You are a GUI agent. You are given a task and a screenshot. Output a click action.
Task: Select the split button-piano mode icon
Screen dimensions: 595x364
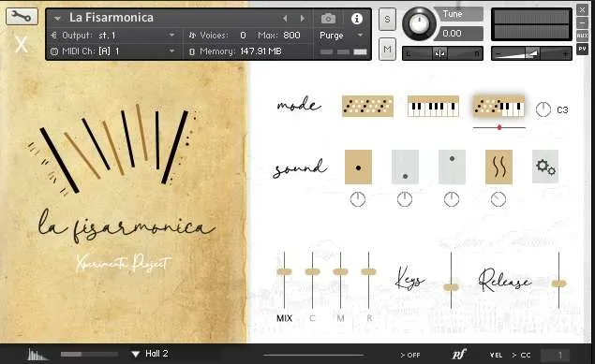498,106
